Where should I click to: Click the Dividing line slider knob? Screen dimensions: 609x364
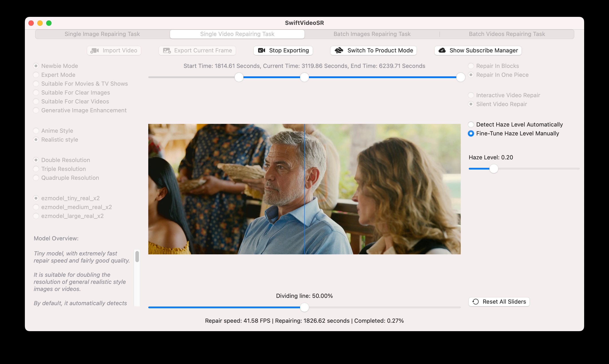pyautogui.click(x=304, y=307)
